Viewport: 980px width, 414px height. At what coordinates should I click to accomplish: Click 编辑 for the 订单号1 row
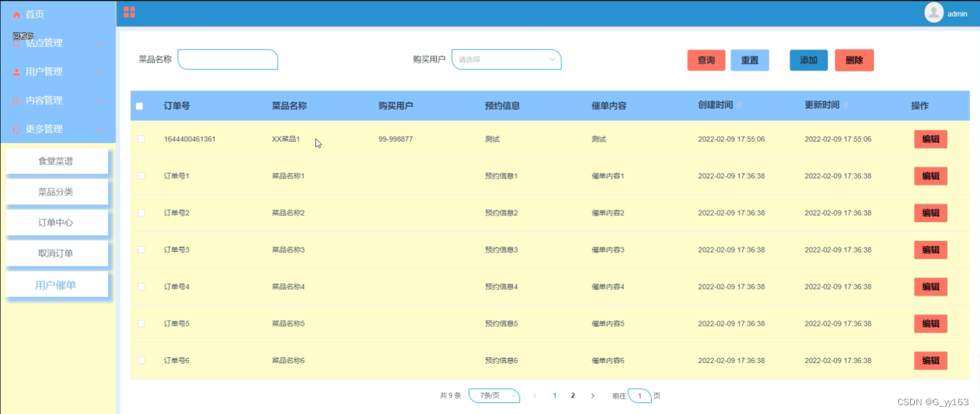[930, 176]
